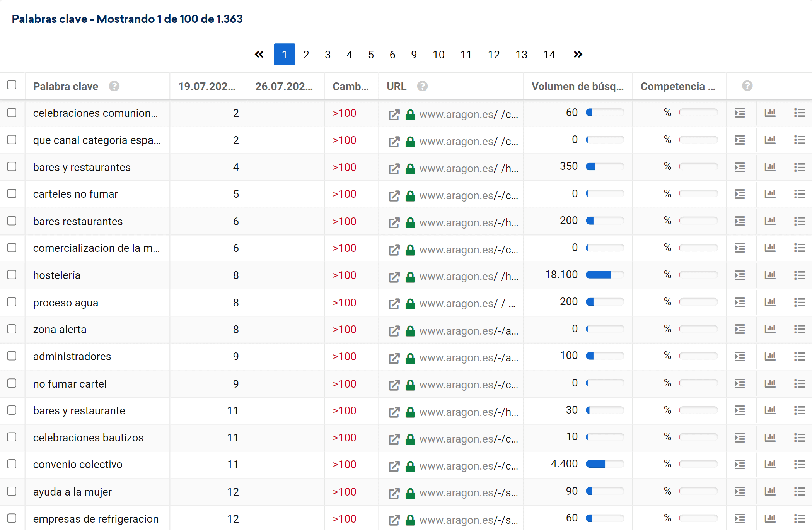This screenshot has width=812, height=530.
Task: Click chart icon in hostelería row
Action: pyautogui.click(x=770, y=275)
